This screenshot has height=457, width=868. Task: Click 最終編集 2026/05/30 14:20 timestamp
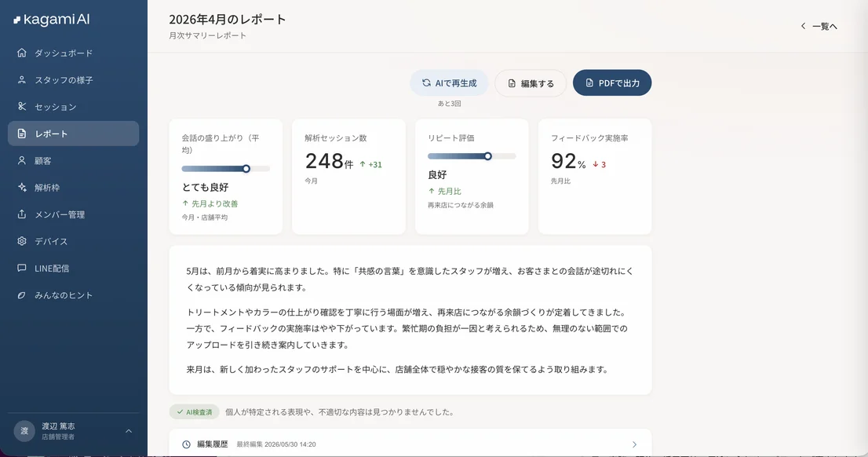pyautogui.click(x=276, y=444)
